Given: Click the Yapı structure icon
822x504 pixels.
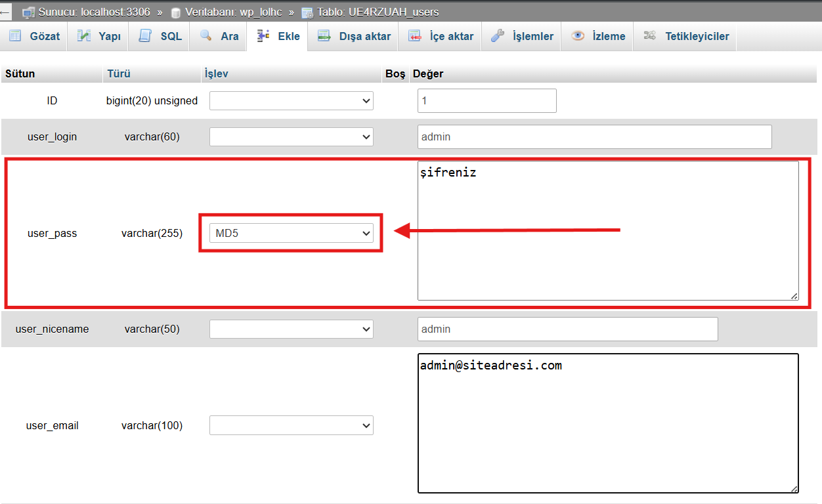Looking at the screenshot, I should point(84,36).
